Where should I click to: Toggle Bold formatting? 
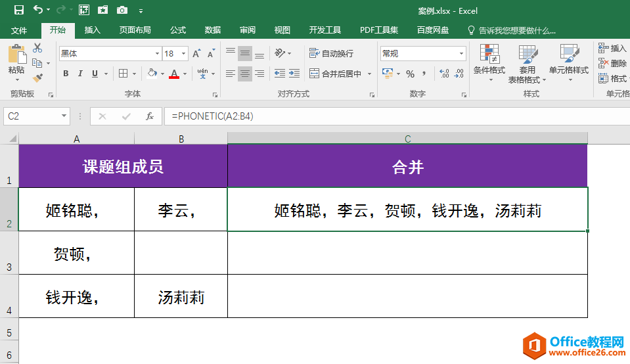[66, 74]
